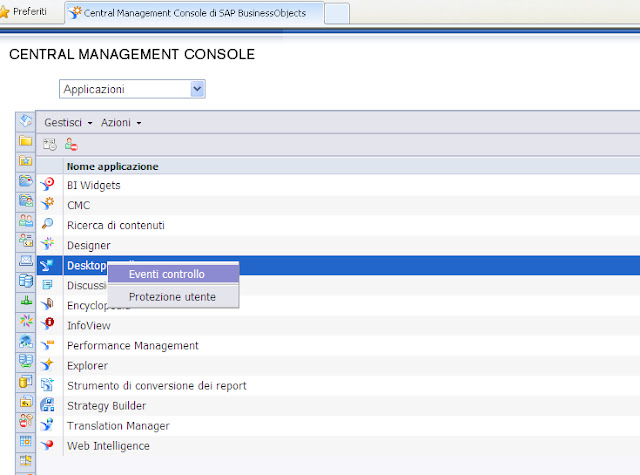Click the Translation Manager icon

pyautogui.click(x=48, y=425)
